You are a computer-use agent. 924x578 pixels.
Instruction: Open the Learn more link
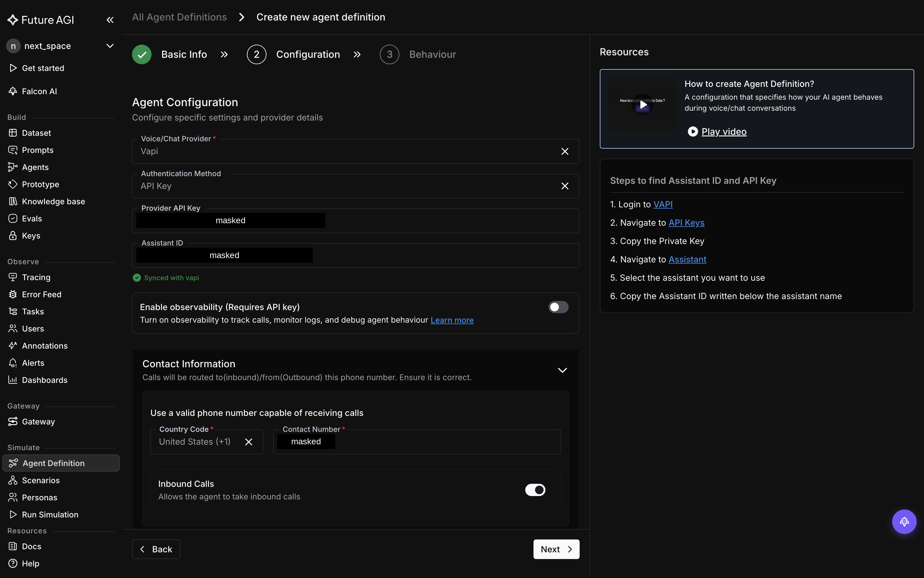[x=452, y=320]
